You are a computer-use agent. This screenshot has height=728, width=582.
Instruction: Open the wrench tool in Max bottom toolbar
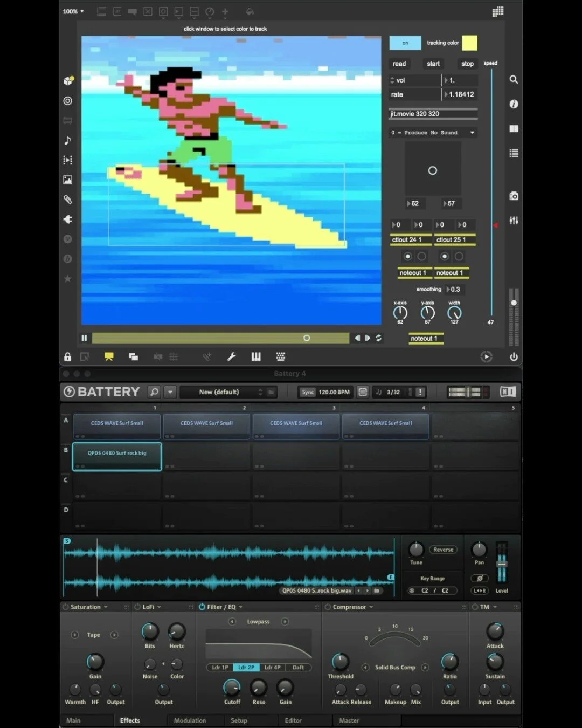232,356
